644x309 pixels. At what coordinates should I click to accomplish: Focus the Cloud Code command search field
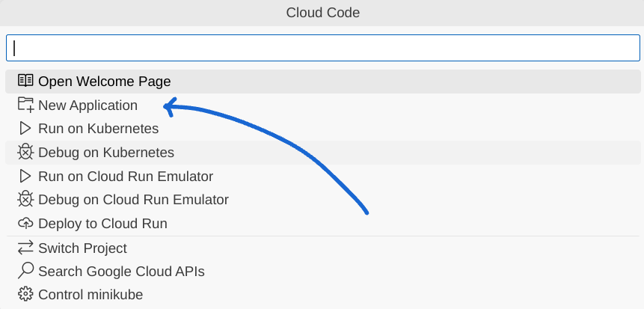point(322,48)
